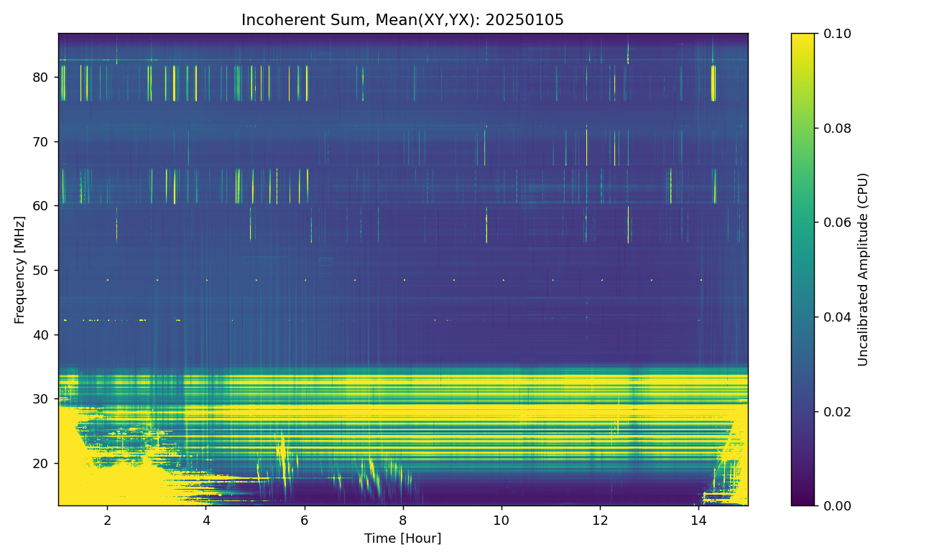
Task: Click the dark purple bottom of the colorbar
Action: pyautogui.click(x=803, y=501)
